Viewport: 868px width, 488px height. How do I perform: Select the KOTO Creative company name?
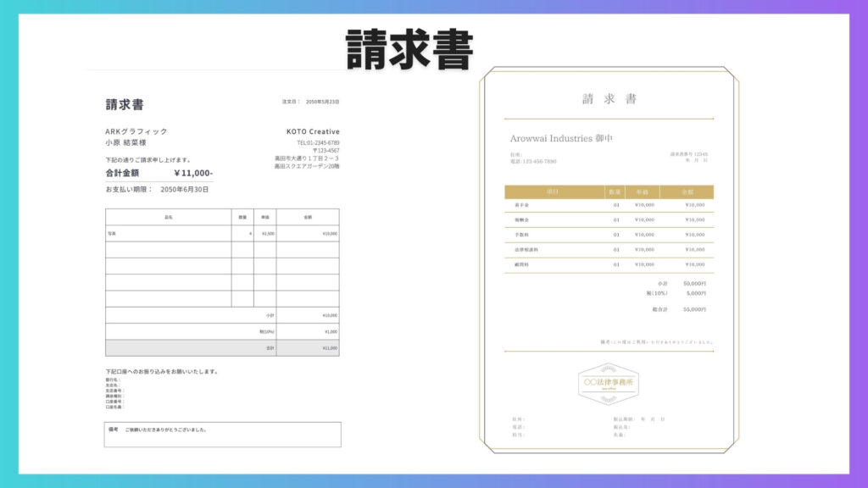(x=313, y=132)
